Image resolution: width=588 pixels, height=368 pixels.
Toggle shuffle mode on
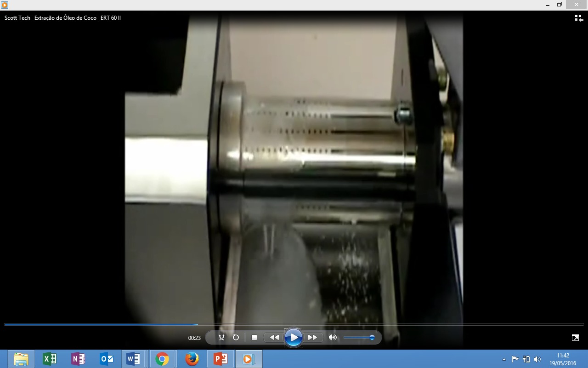tap(221, 338)
